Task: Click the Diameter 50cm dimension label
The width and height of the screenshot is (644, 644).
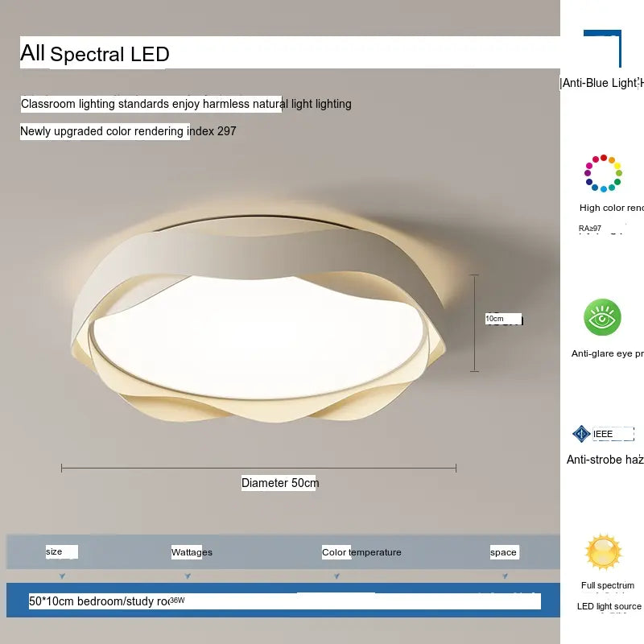Action: (280, 483)
